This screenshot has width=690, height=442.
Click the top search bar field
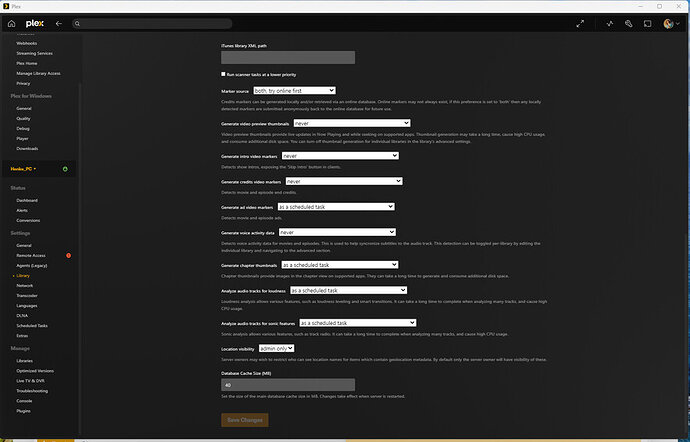152,24
